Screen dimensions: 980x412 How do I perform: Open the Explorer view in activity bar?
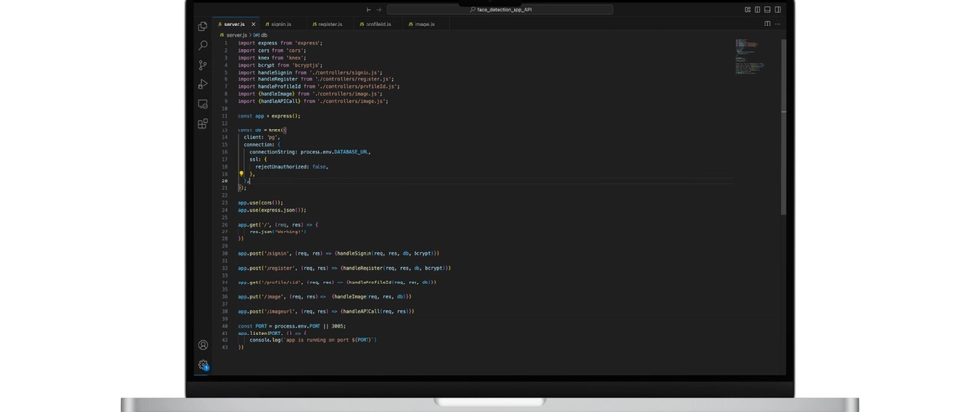click(x=203, y=26)
